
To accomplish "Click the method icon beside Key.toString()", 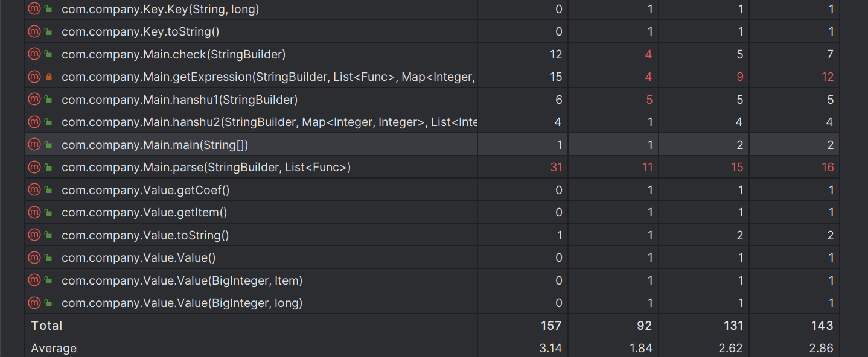I will (x=34, y=31).
